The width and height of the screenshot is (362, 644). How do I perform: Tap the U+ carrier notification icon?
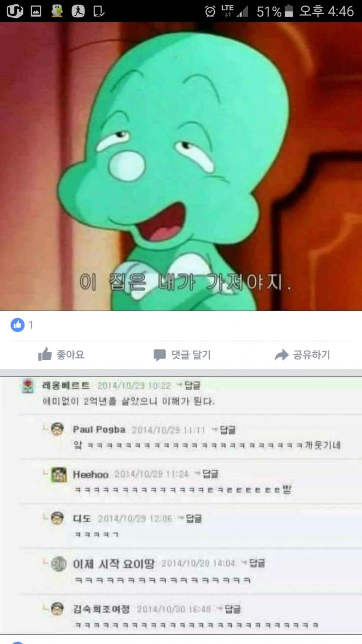coord(14,11)
